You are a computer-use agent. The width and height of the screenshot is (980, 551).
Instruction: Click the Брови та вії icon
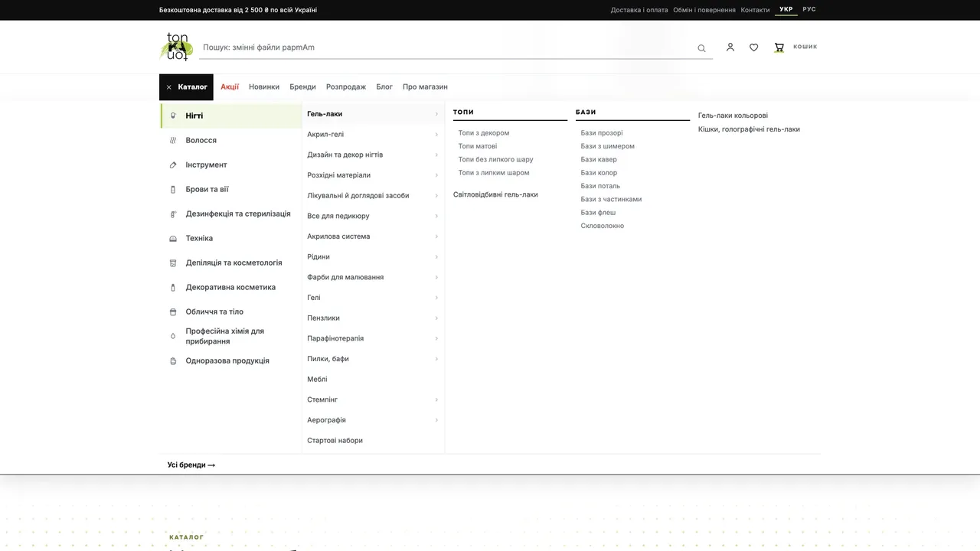173,189
